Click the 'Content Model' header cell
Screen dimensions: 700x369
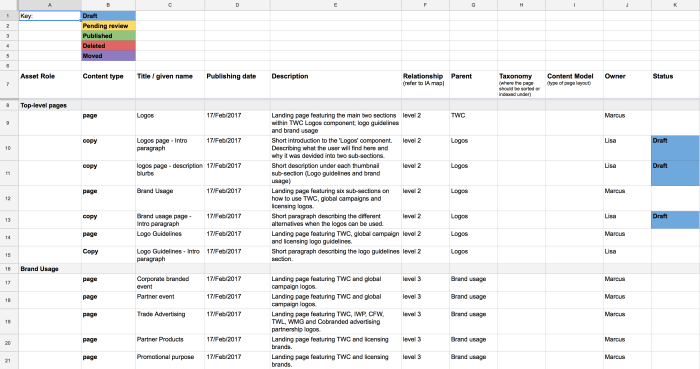point(575,84)
